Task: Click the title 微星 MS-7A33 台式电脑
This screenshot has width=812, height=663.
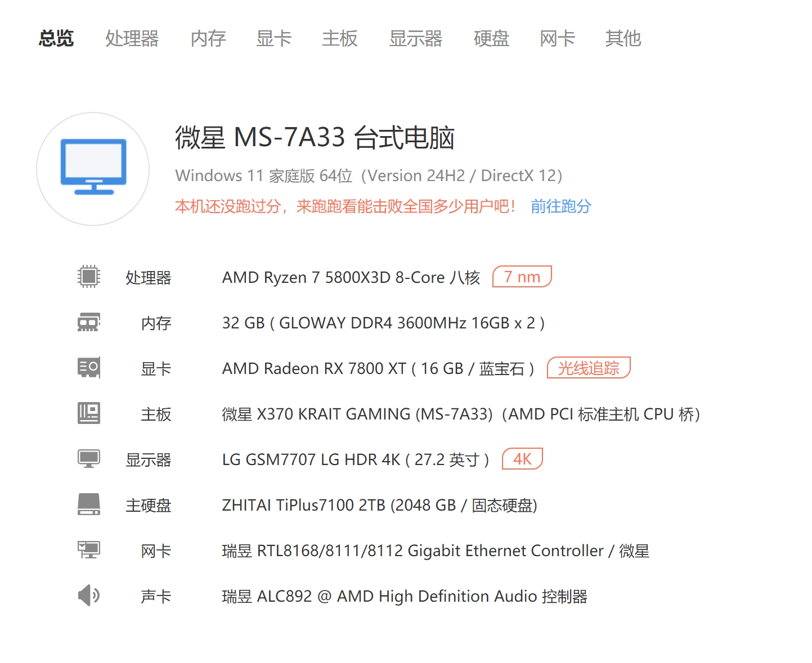Action: pos(315,137)
